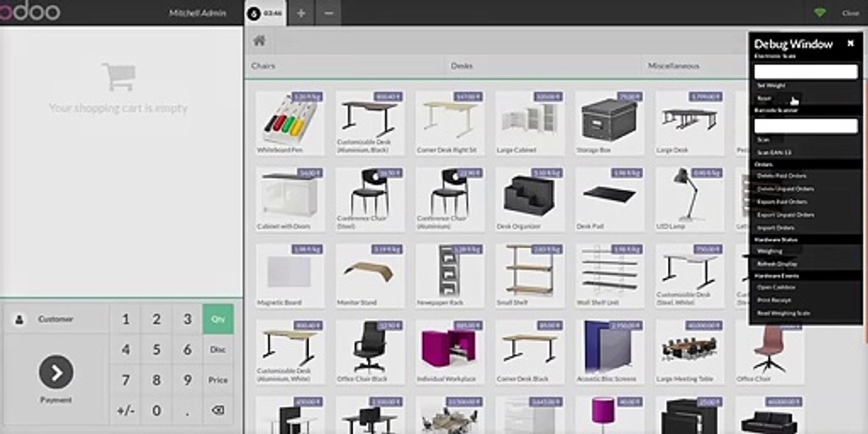Click the Payment arrow circle button

(56, 373)
